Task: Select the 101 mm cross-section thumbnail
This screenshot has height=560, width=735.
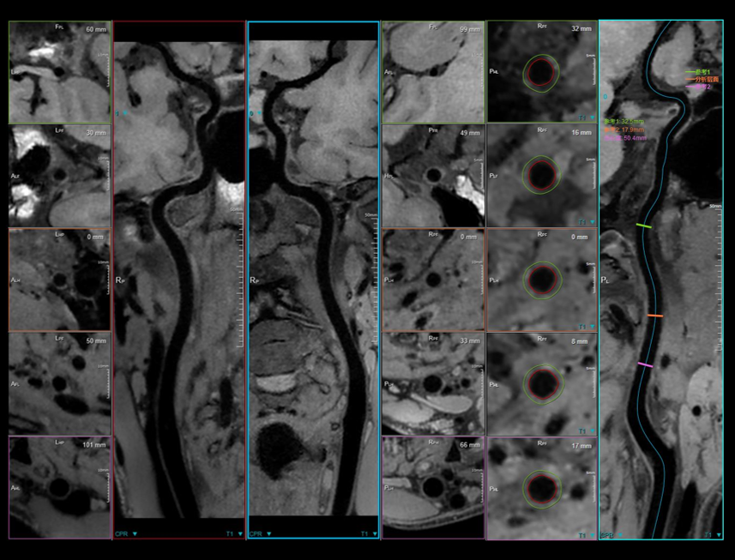Action: pyautogui.click(x=60, y=487)
